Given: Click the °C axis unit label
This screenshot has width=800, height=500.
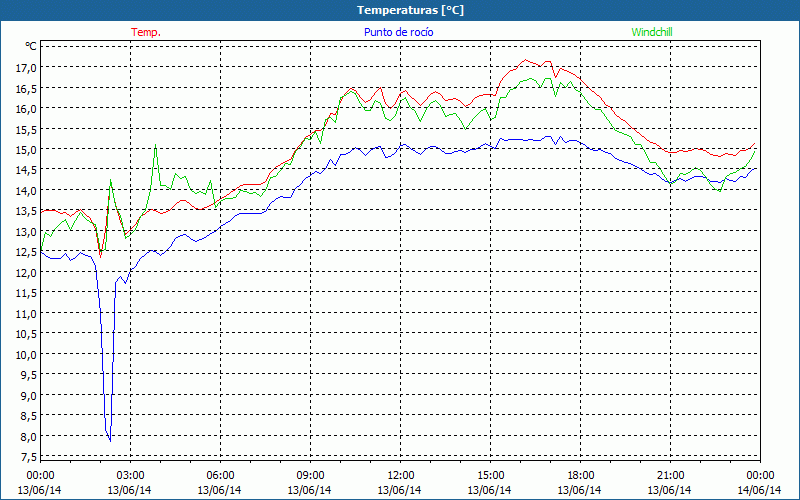Looking at the screenshot, I should click(30, 46).
